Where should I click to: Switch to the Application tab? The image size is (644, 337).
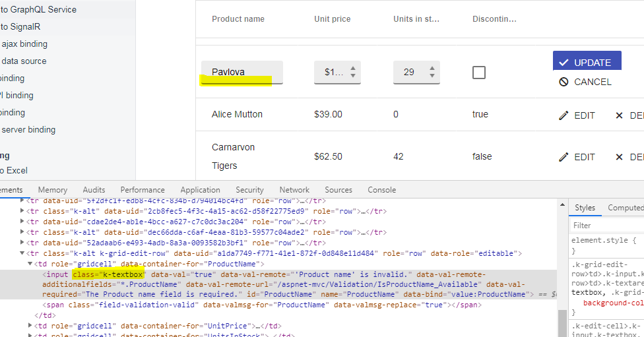tap(200, 190)
